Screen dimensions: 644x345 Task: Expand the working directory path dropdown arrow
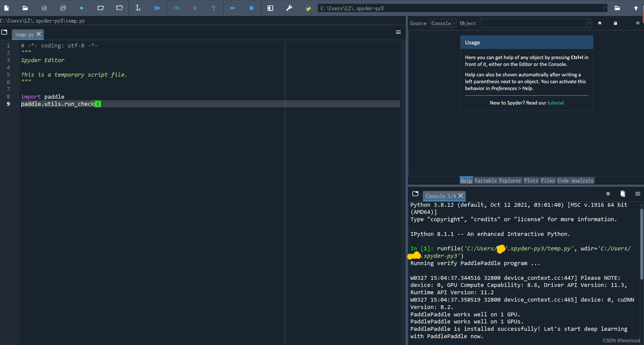click(x=605, y=8)
